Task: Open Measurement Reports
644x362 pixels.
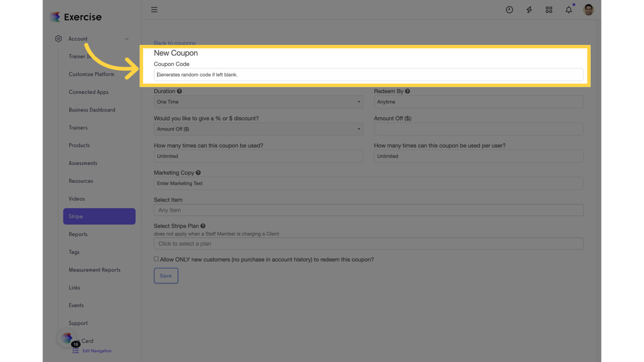Action: [94, 270]
